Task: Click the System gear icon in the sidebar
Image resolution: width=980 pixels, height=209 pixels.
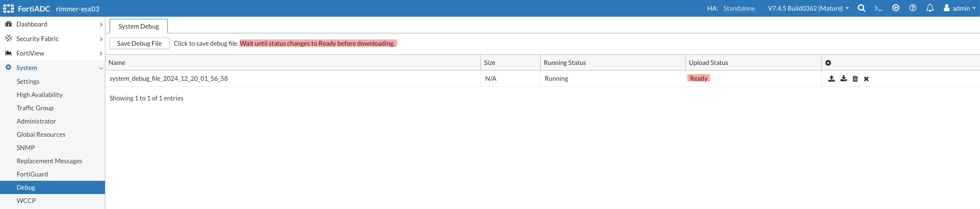Action: coord(9,68)
